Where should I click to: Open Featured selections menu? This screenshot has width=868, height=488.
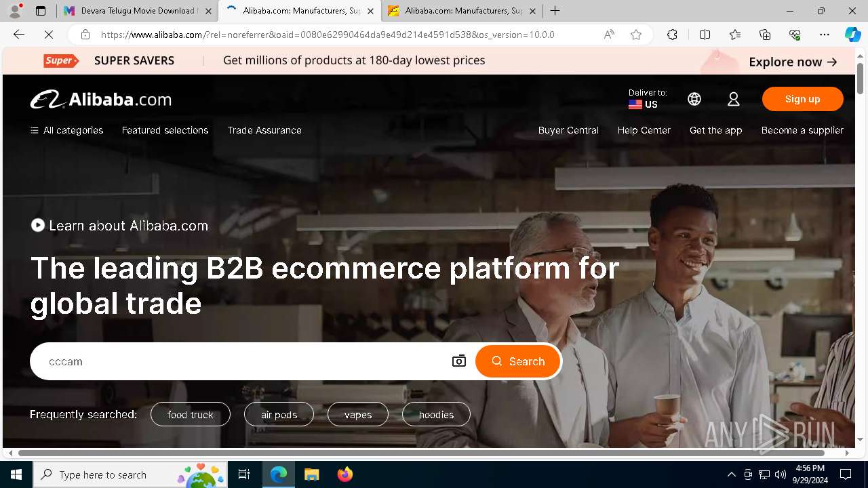[165, 130]
